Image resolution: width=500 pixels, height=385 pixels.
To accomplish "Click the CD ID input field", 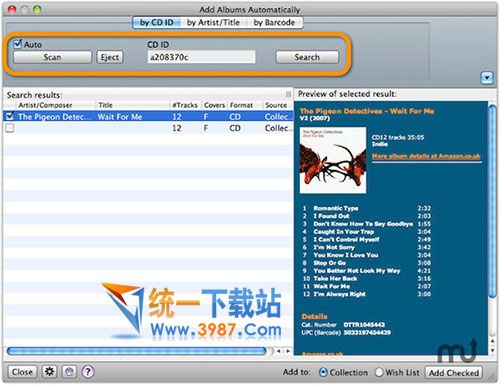I will (201, 57).
